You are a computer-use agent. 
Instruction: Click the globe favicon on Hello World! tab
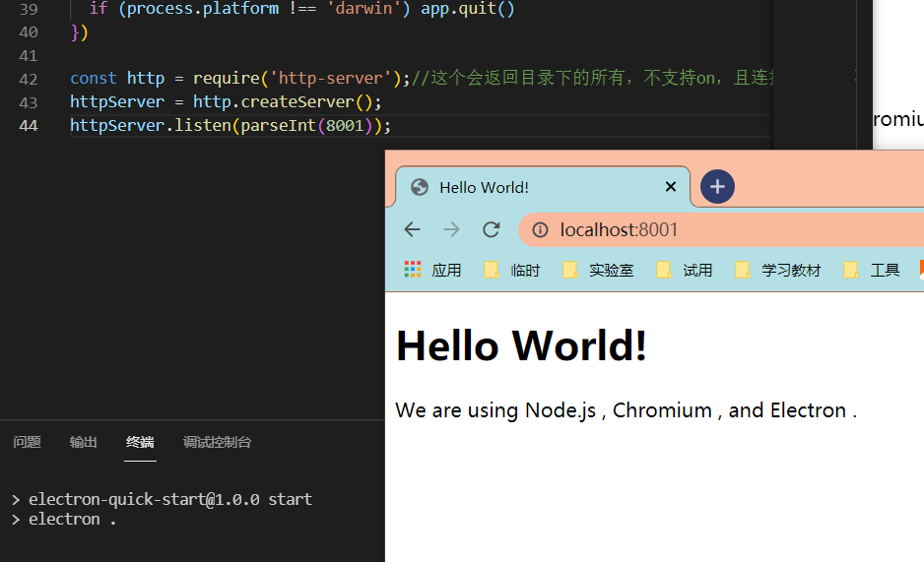click(x=420, y=187)
